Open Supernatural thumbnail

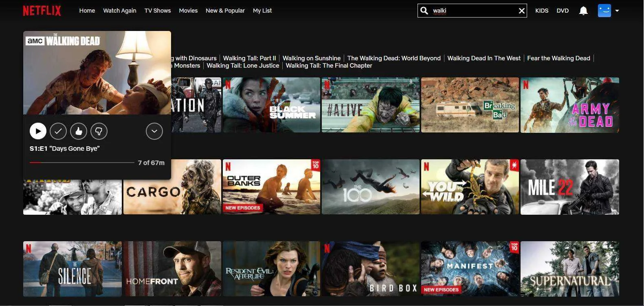point(570,269)
